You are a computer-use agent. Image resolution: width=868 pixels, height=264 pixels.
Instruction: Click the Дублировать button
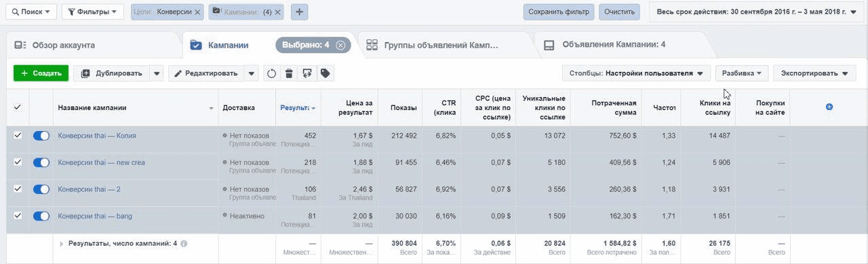[x=111, y=73]
